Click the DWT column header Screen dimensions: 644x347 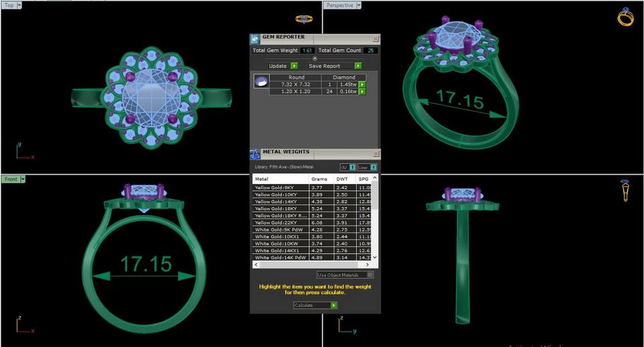[x=344, y=179]
